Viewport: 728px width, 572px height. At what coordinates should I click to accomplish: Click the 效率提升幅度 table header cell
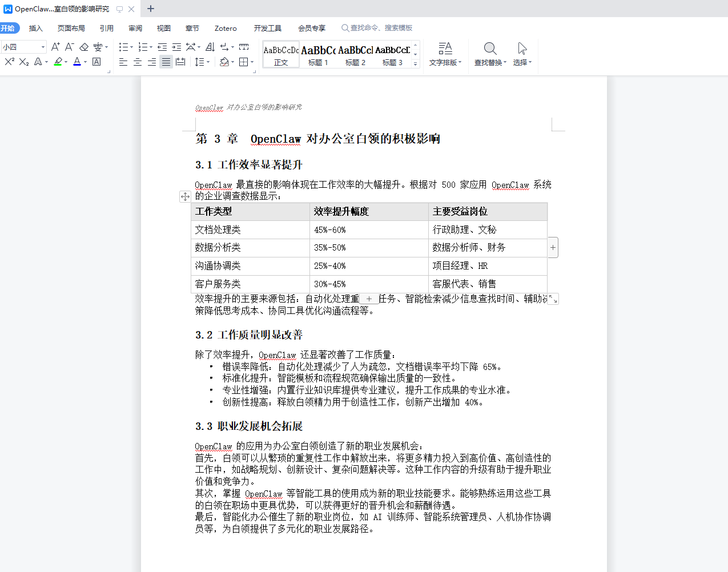(369, 211)
